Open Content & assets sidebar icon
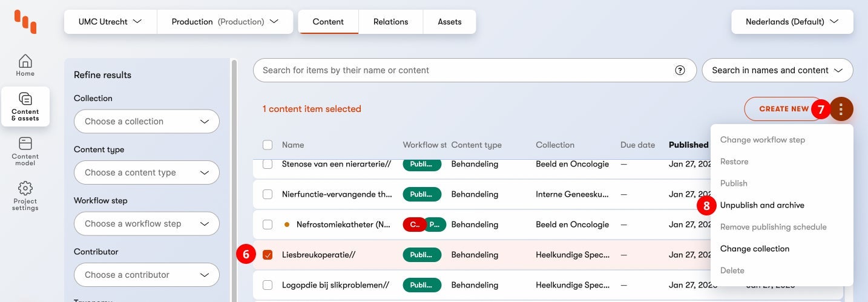 pyautogui.click(x=25, y=106)
